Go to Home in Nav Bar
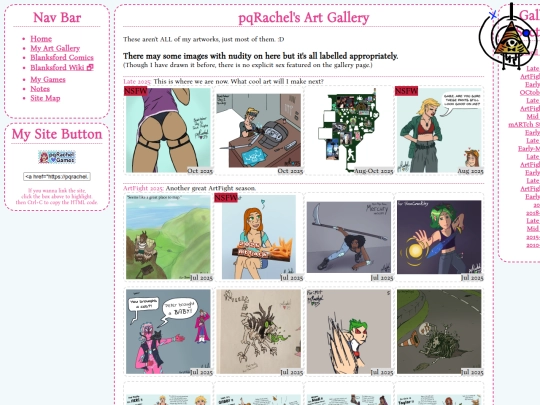540x405 pixels. [41, 39]
